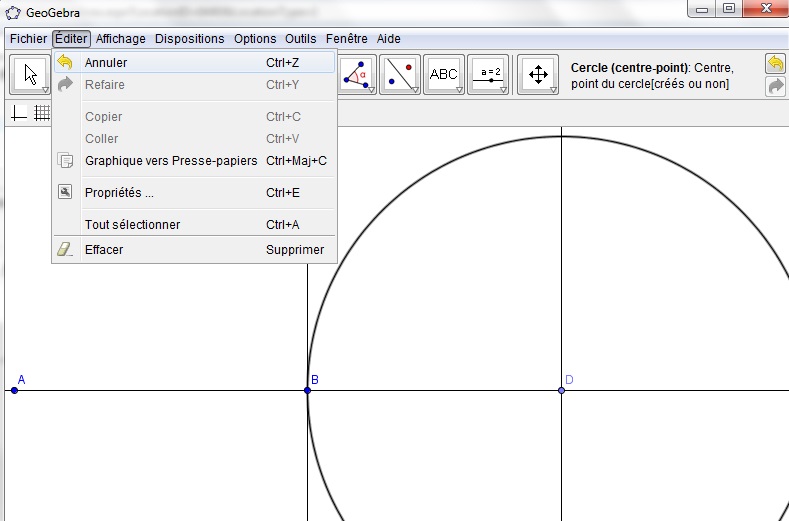Viewport: 789px width, 521px height.
Task: Click the redo arrow at top right
Action: point(776,86)
